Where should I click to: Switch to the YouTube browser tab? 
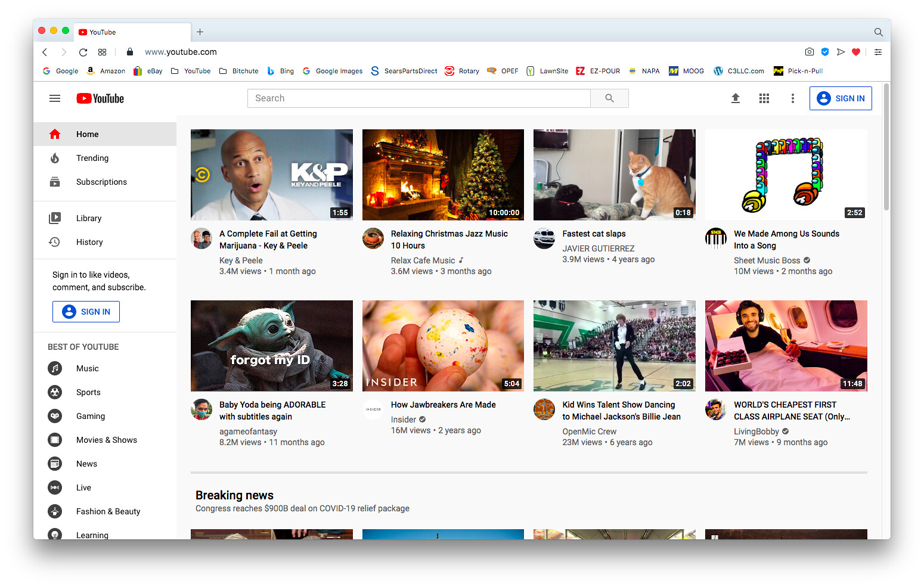(x=132, y=32)
